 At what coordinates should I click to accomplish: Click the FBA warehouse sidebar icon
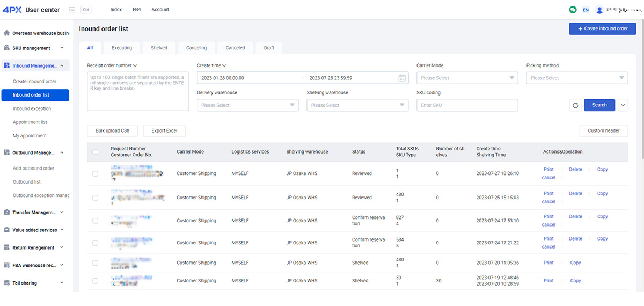click(6, 265)
